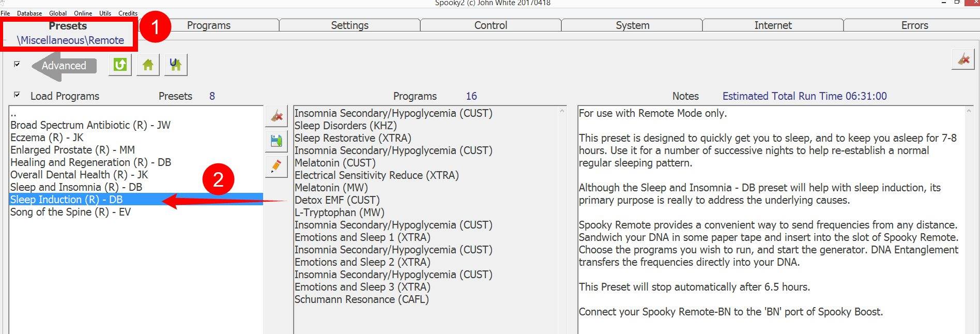This screenshot has width=980, height=334.
Task: Switch to the Settings tab
Action: coord(350,25)
